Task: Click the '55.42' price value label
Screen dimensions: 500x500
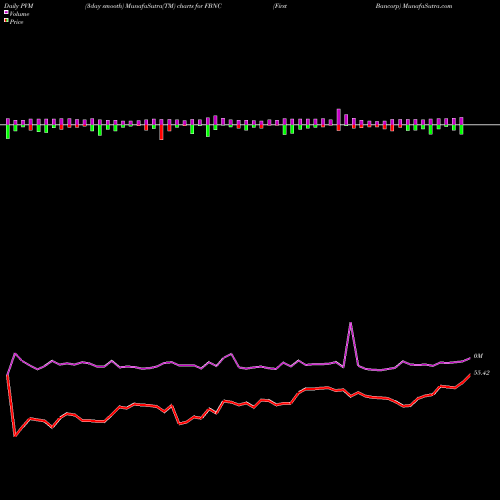Action: pyautogui.click(x=482, y=373)
